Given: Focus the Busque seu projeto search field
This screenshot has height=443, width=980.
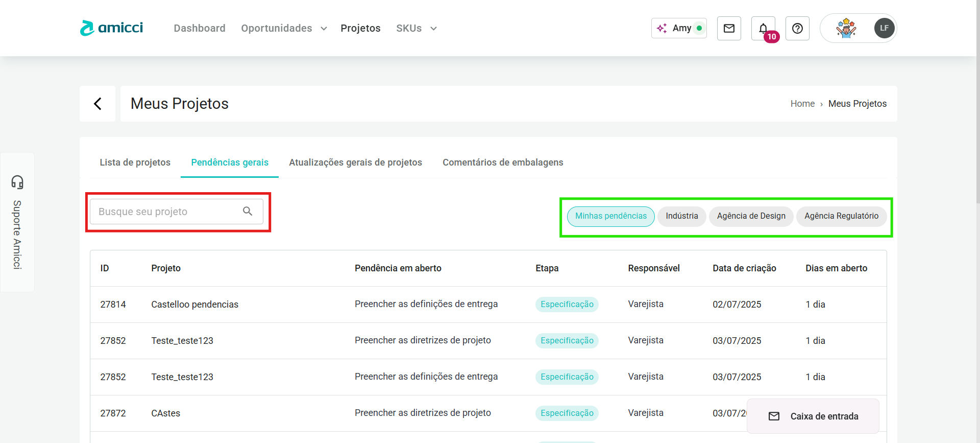Looking at the screenshot, I should point(166,212).
